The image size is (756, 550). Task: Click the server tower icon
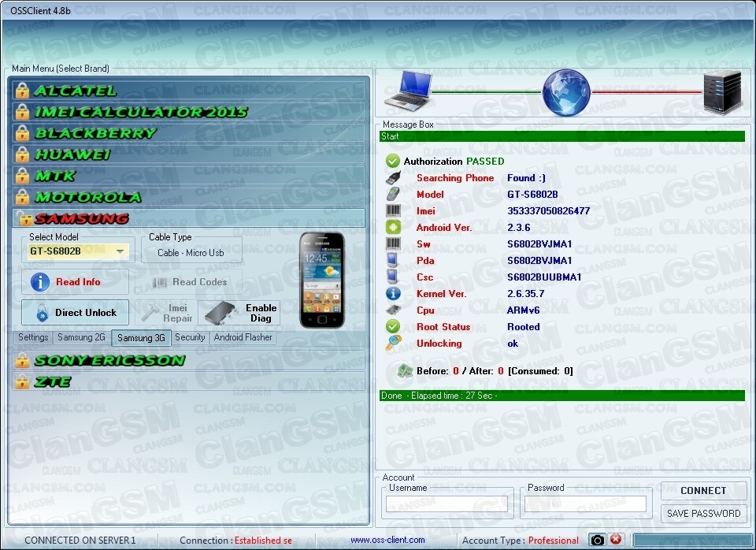[722, 92]
